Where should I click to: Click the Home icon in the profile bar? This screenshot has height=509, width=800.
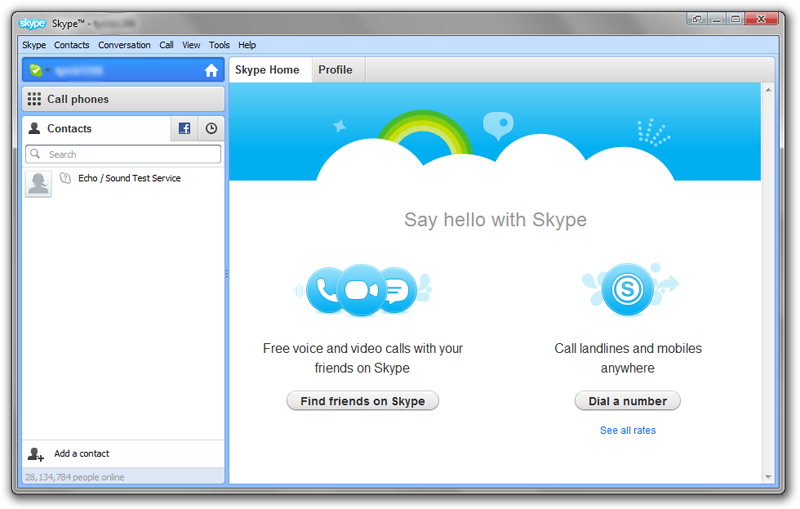point(211,70)
